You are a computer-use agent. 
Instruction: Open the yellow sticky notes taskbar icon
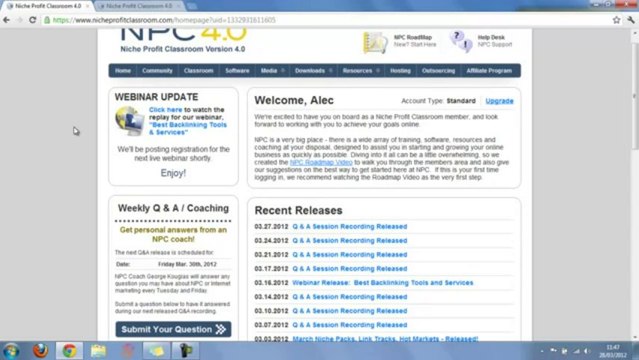pos(156,351)
